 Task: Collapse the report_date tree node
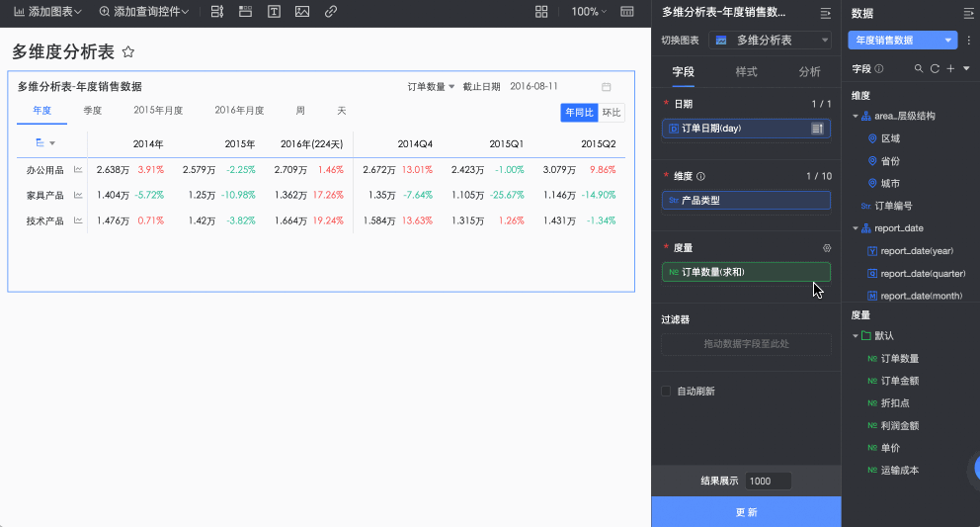coord(856,228)
